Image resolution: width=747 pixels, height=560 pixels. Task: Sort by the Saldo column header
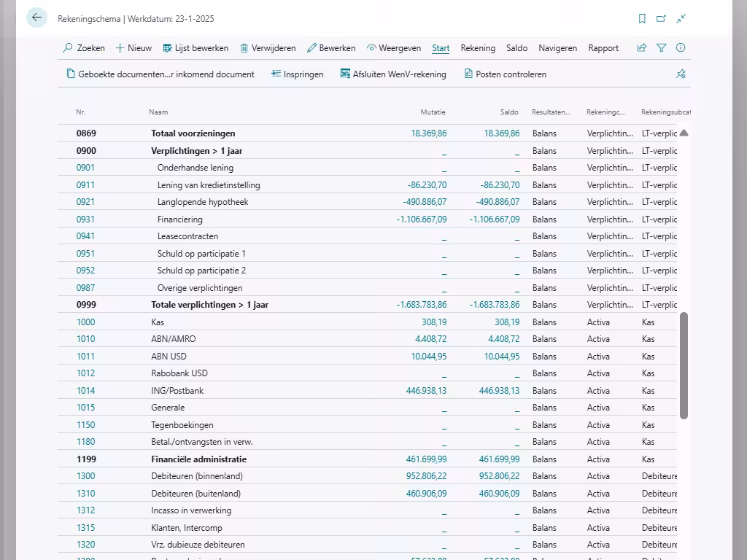click(x=508, y=112)
